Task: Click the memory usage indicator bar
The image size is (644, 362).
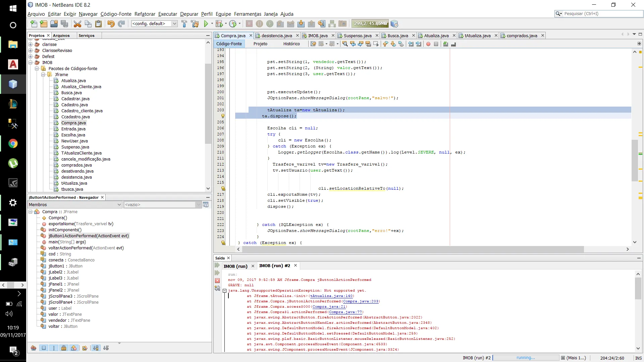Action: click(370, 23)
